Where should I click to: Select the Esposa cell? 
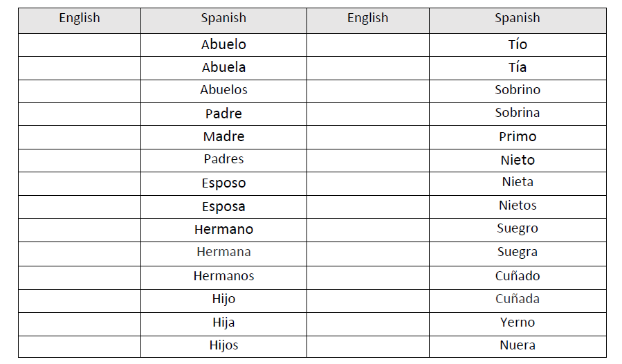pyautogui.click(x=223, y=206)
